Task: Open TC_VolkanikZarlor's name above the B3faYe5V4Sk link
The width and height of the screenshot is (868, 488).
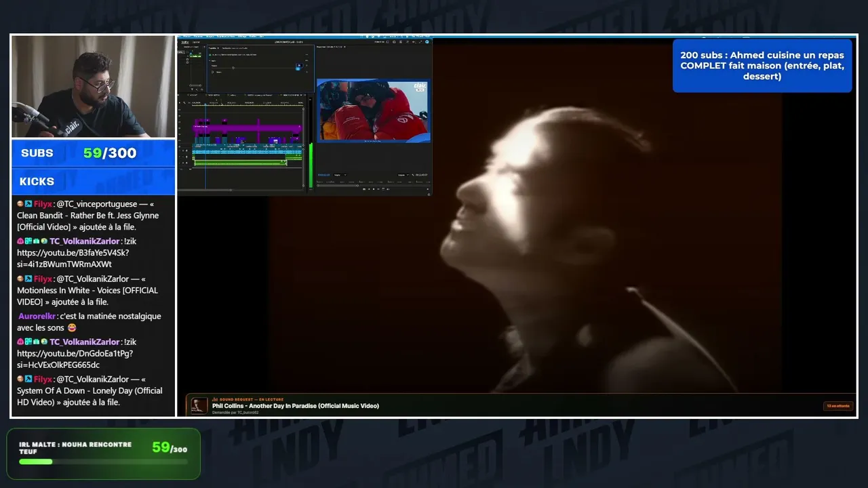Action: [x=84, y=241]
